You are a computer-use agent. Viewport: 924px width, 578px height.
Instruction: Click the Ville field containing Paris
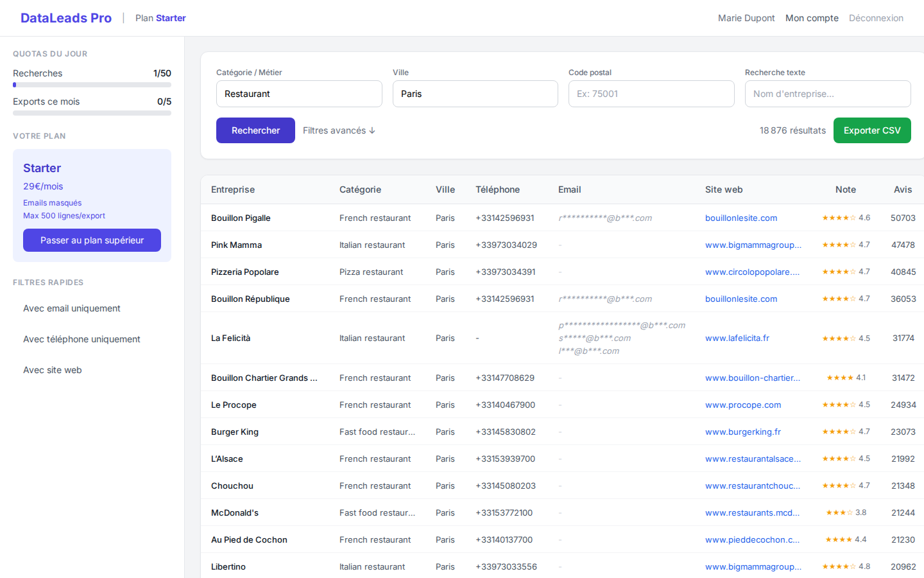475,93
